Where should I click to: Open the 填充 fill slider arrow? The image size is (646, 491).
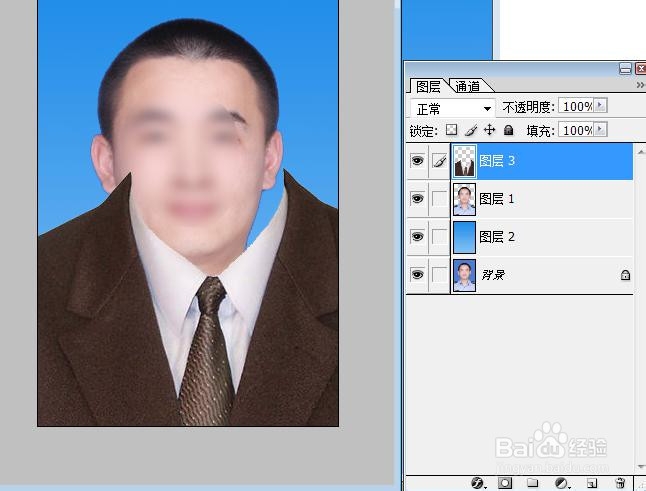[600, 130]
